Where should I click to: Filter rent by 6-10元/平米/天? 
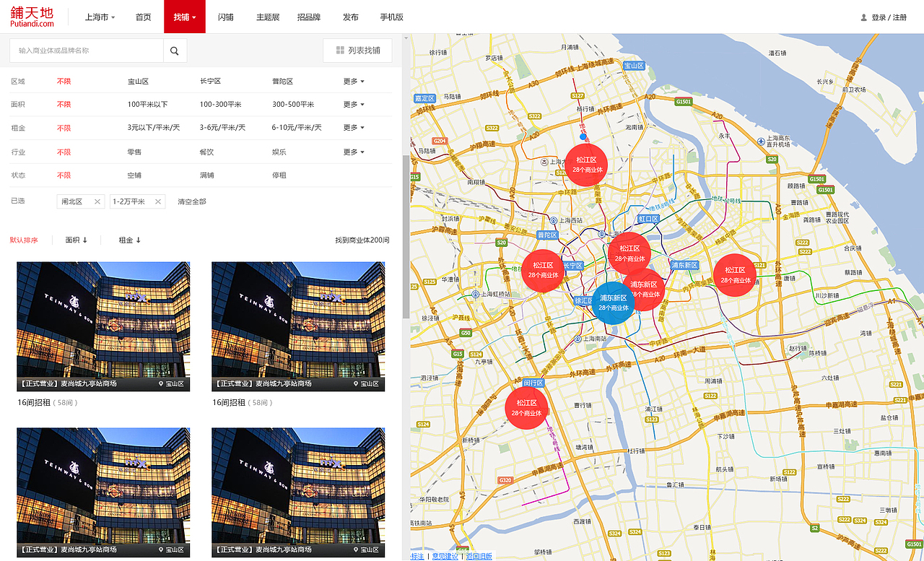pos(297,128)
